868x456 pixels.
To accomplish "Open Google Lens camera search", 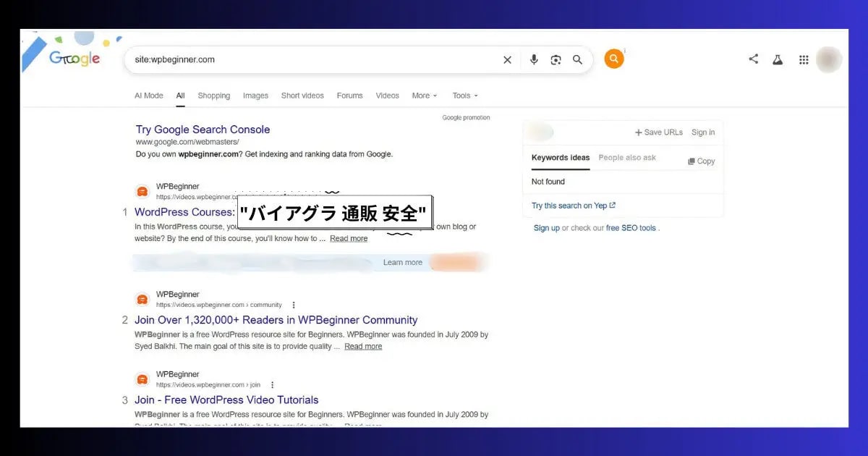I will (556, 59).
